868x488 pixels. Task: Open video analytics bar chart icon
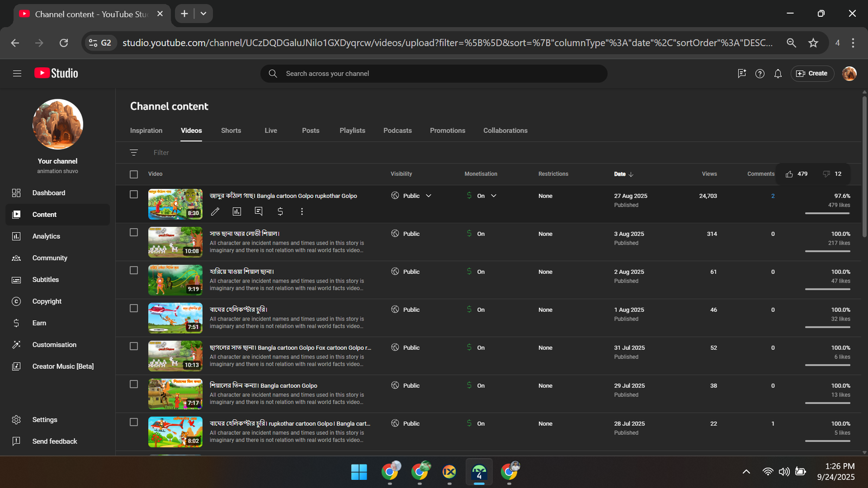click(x=237, y=211)
